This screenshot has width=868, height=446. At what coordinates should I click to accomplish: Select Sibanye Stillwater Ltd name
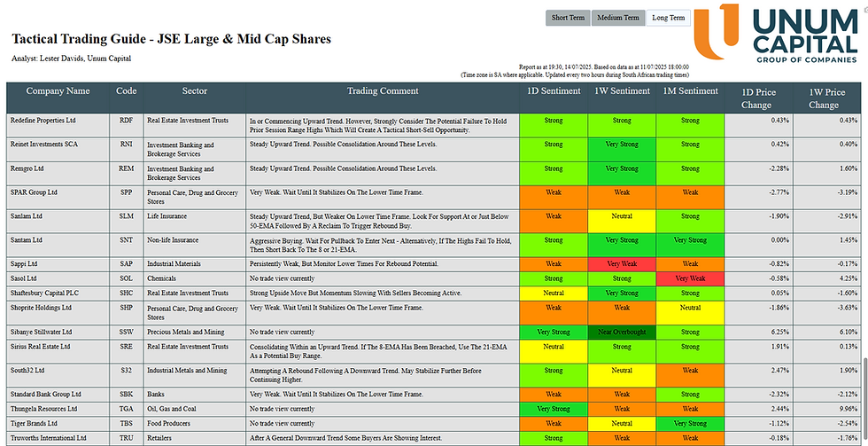(42, 332)
